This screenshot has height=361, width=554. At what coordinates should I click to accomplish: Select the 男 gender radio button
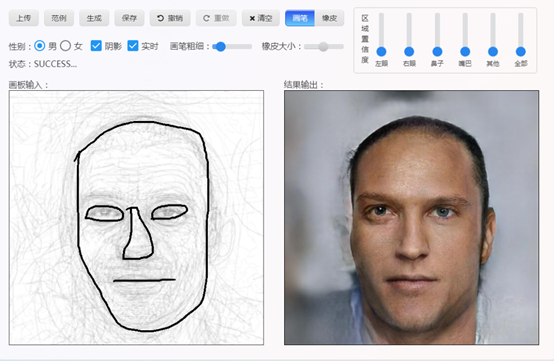(x=40, y=46)
